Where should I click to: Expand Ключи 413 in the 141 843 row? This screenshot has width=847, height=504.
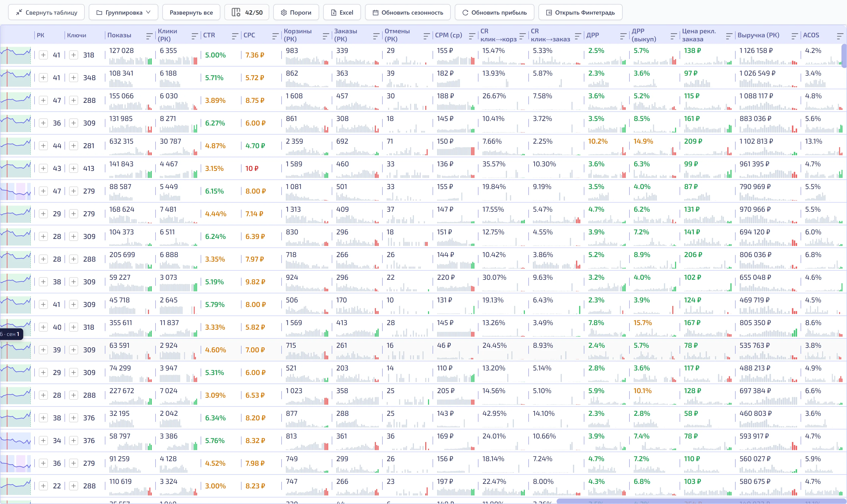[x=73, y=168]
